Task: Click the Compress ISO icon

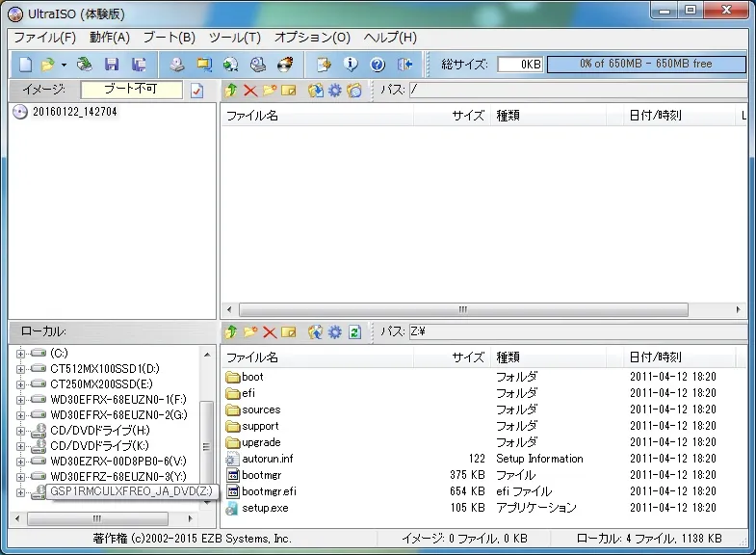Action: tap(204, 65)
